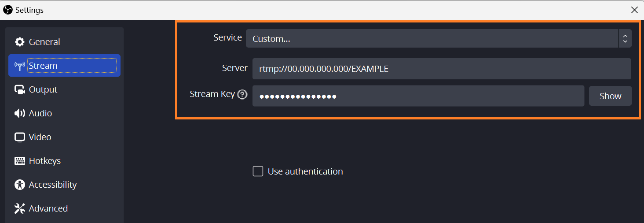This screenshot has height=223, width=644.
Task: Click the Service dropdown up-down arrows
Action: coord(625,38)
